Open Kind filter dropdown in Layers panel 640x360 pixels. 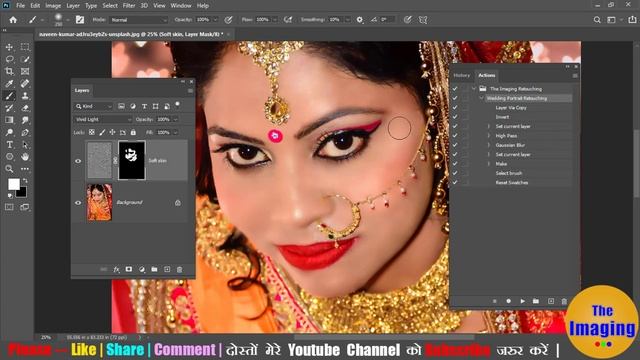pos(94,106)
